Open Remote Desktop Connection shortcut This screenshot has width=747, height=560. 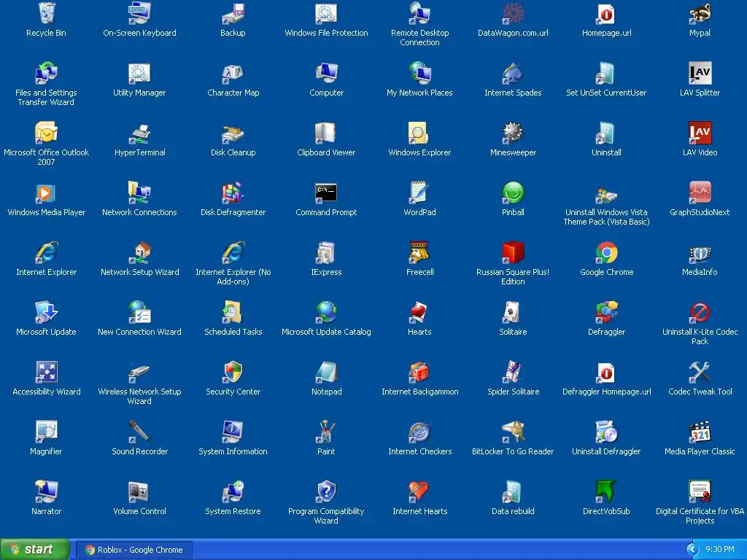(x=419, y=13)
